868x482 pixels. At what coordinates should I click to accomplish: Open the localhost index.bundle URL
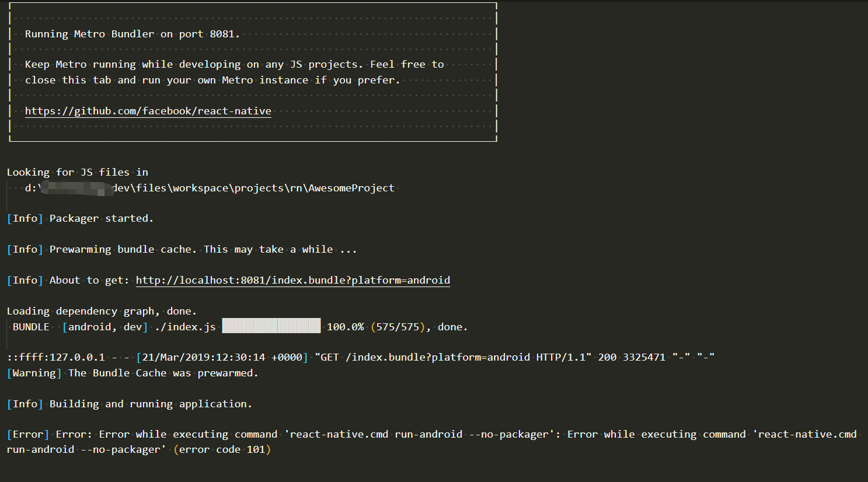pos(292,280)
